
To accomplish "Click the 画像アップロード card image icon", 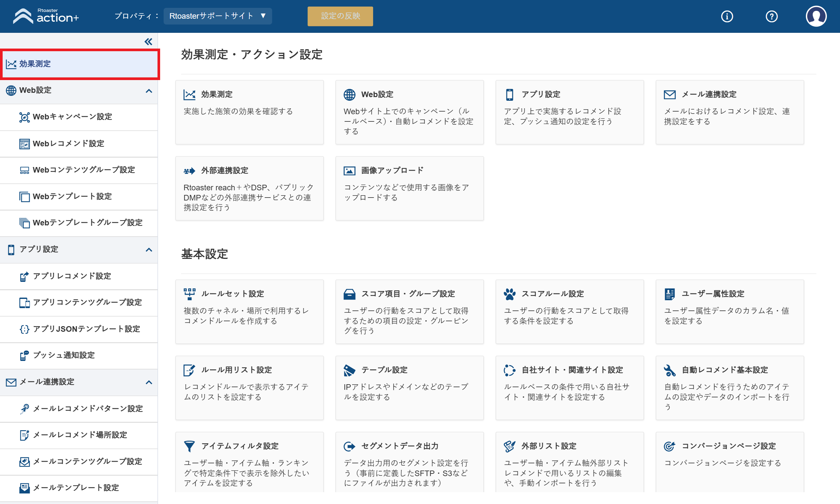I will coord(349,171).
